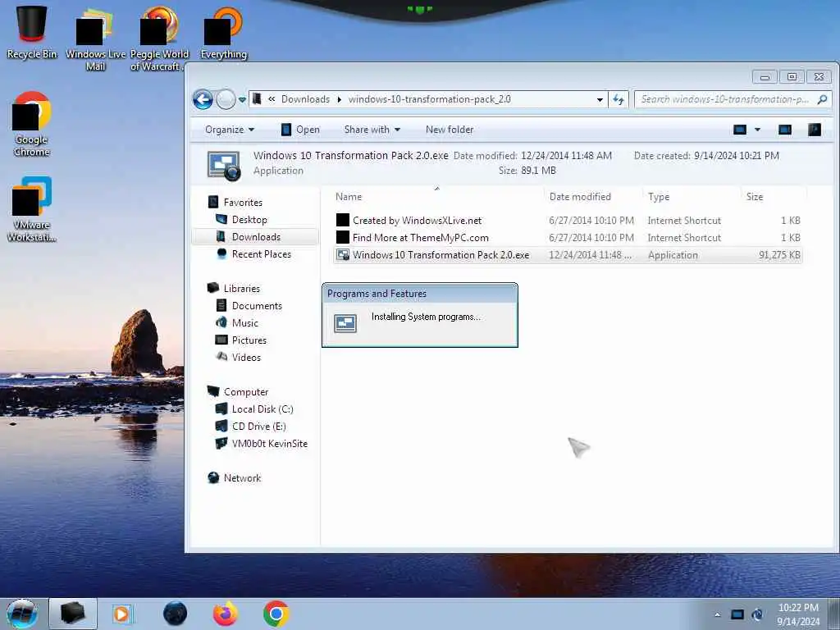Click the Windows Start button
Screen dimensions: 840x630
click(x=22, y=614)
